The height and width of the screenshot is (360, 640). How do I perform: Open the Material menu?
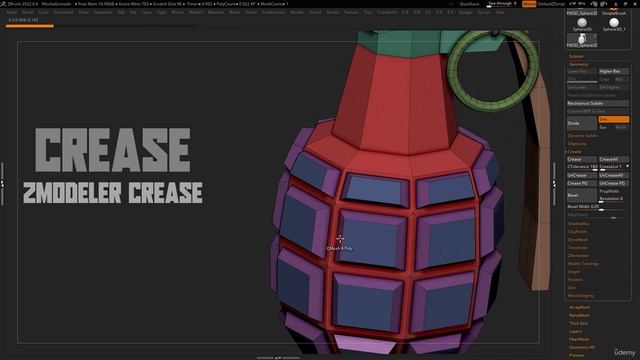click(x=216, y=13)
